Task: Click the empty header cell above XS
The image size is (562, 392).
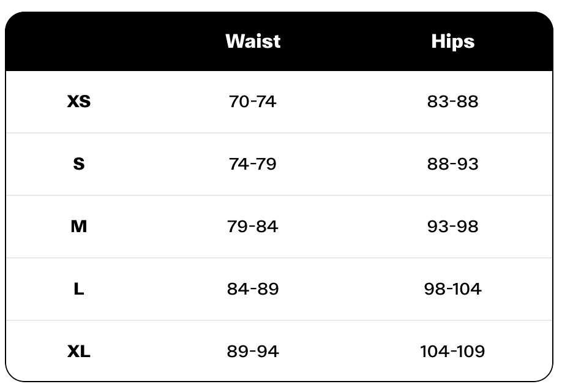Action: tap(79, 41)
